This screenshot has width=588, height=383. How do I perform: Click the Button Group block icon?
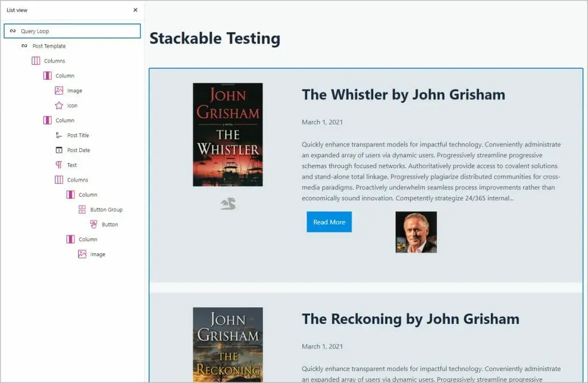[82, 210]
